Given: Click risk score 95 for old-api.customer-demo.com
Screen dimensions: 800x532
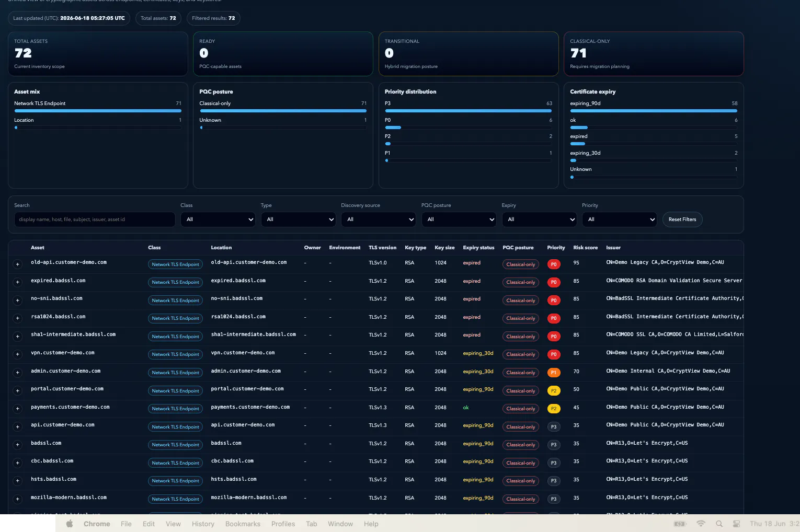Looking at the screenshot, I should 576,263.
